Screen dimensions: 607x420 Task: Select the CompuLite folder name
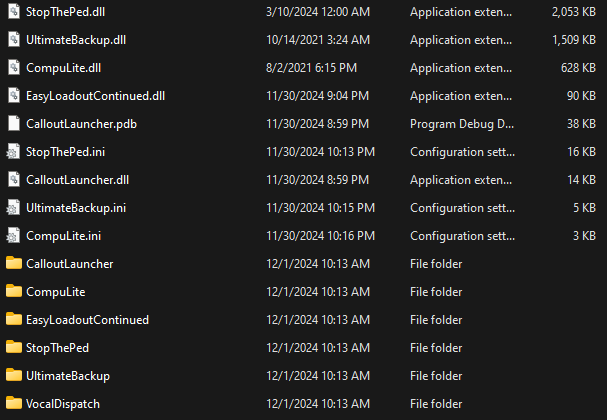pos(55,291)
